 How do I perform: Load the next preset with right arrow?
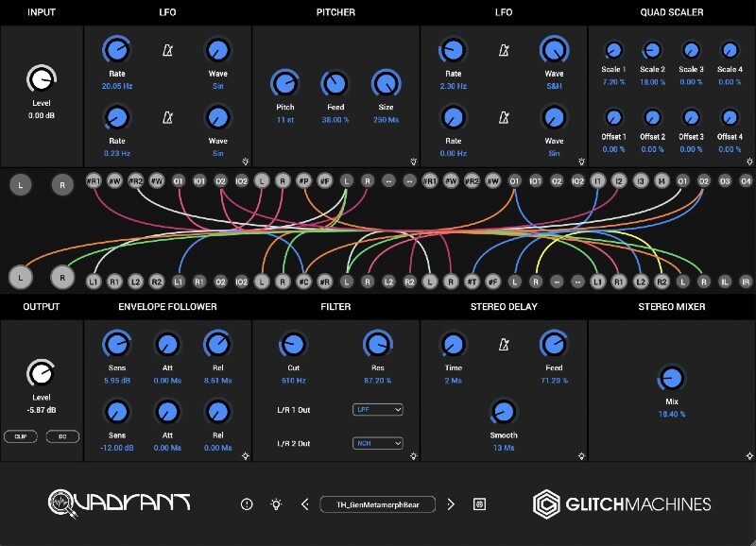tap(451, 504)
